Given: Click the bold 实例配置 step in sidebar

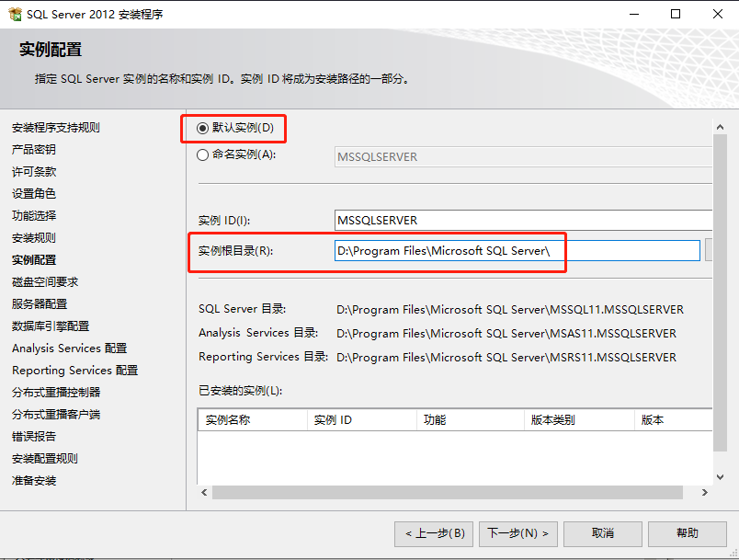Looking at the screenshot, I should [34, 260].
